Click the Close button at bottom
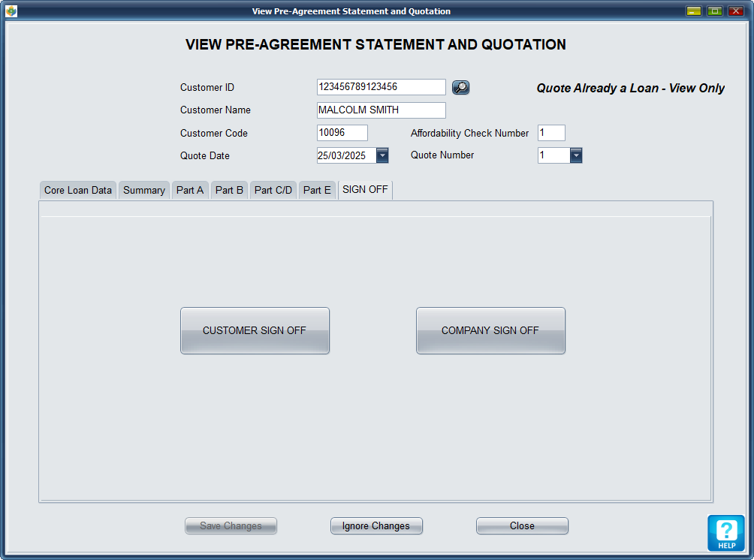This screenshot has height=560, width=754. 522,526
